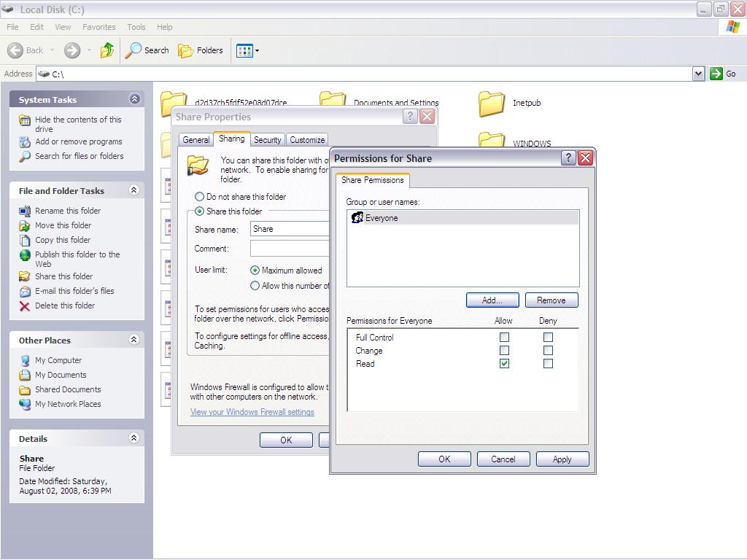747x560 pixels.
Task: Click Apply in Permissions for Share
Action: 562,459
